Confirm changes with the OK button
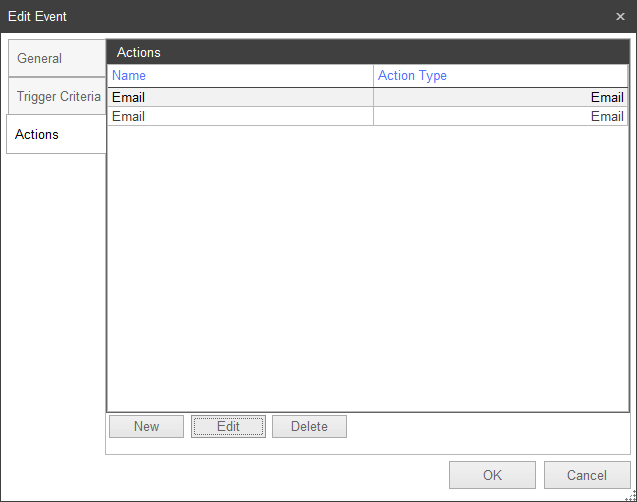This screenshot has height=502, width=637. pyautogui.click(x=492, y=475)
